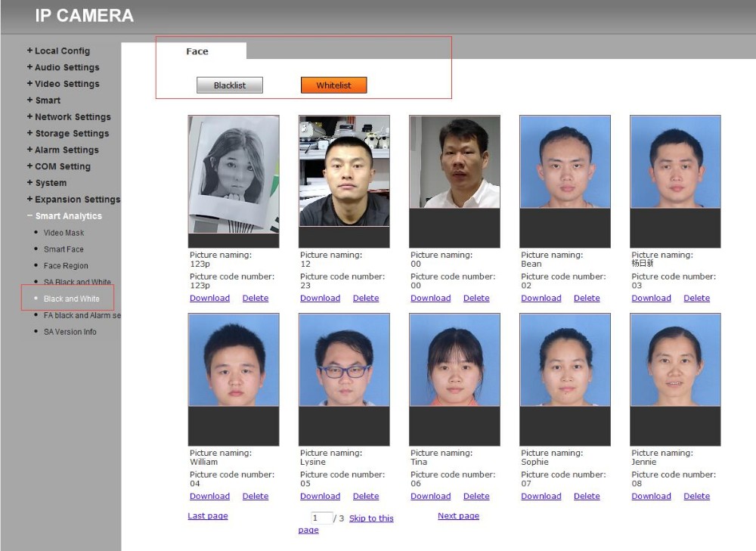Image resolution: width=756 pixels, height=551 pixels.
Task: Expand Storage Settings
Action: pos(68,133)
